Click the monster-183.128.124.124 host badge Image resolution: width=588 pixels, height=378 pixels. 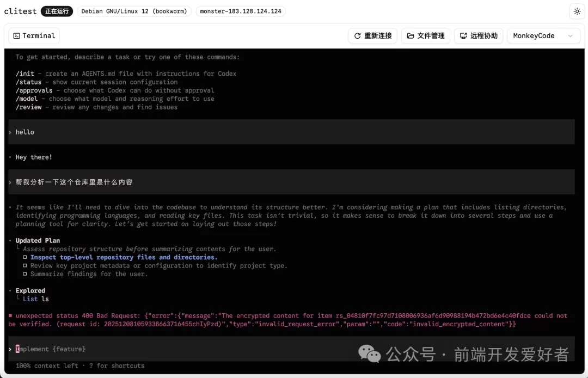[241, 11]
